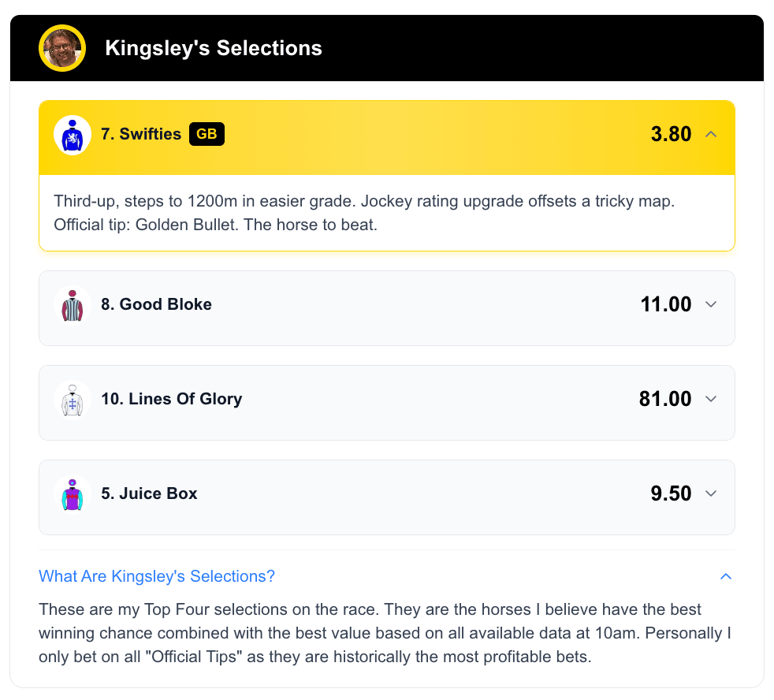Expand the Good Bloke selection row
The image size is (774, 700).
click(x=710, y=303)
